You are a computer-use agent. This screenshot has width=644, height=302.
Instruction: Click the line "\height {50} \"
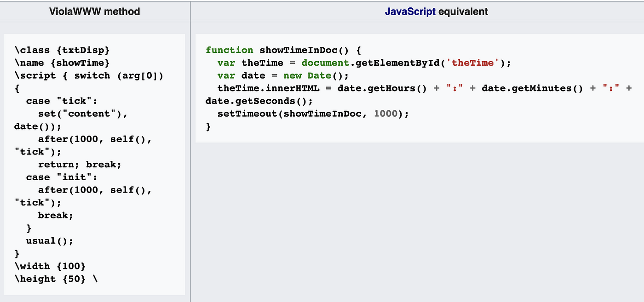[56, 279]
